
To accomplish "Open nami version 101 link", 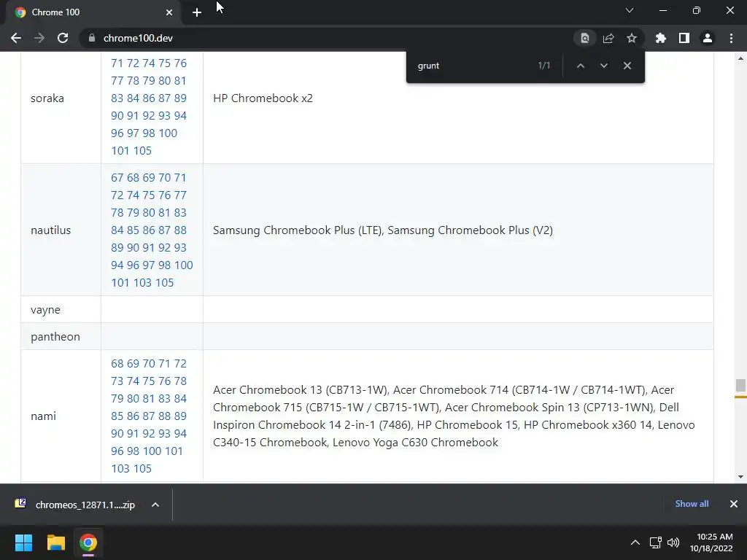I will pyautogui.click(x=174, y=451).
